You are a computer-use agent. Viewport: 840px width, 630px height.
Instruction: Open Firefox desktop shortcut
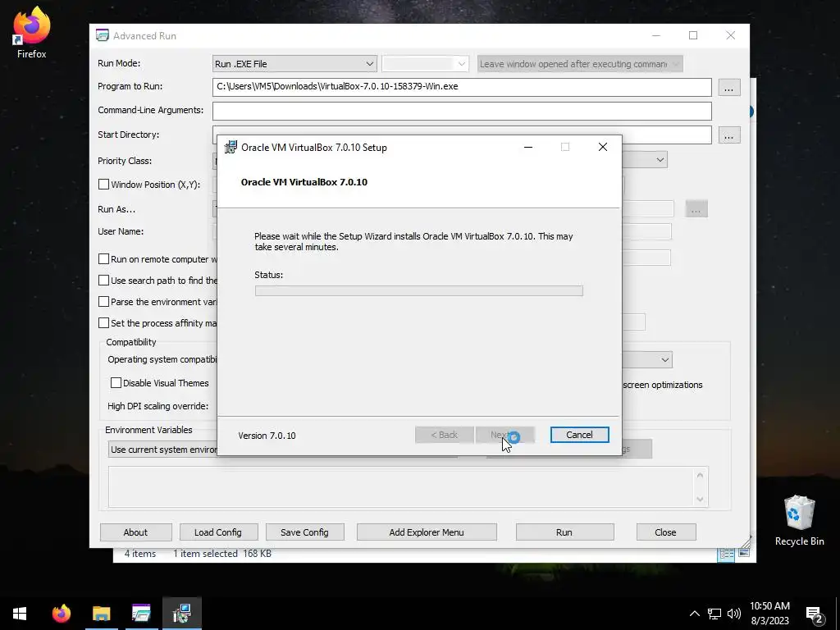tap(31, 32)
